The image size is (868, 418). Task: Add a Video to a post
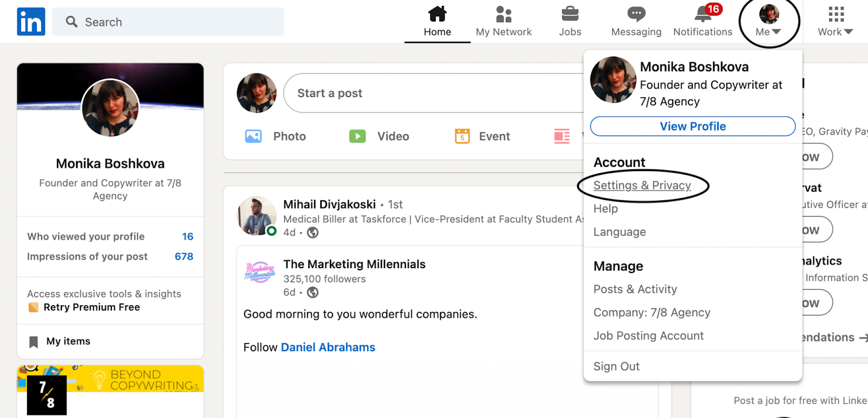[379, 136]
